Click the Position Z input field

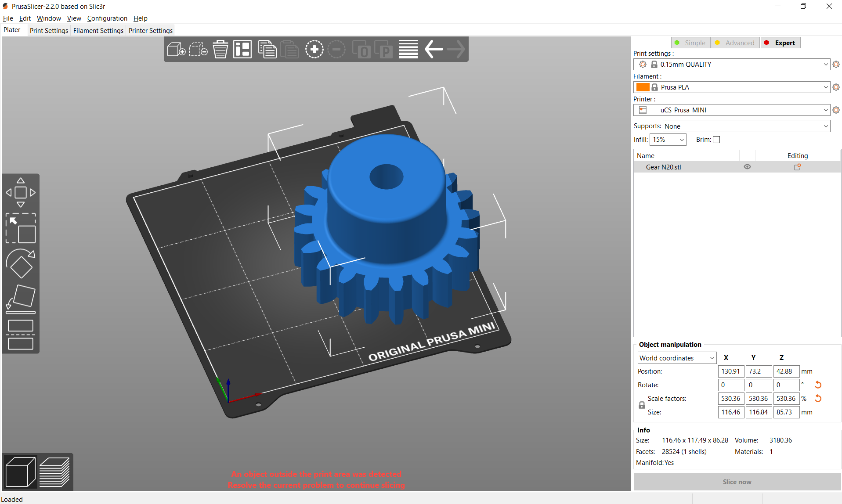pyautogui.click(x=786, y=371)
